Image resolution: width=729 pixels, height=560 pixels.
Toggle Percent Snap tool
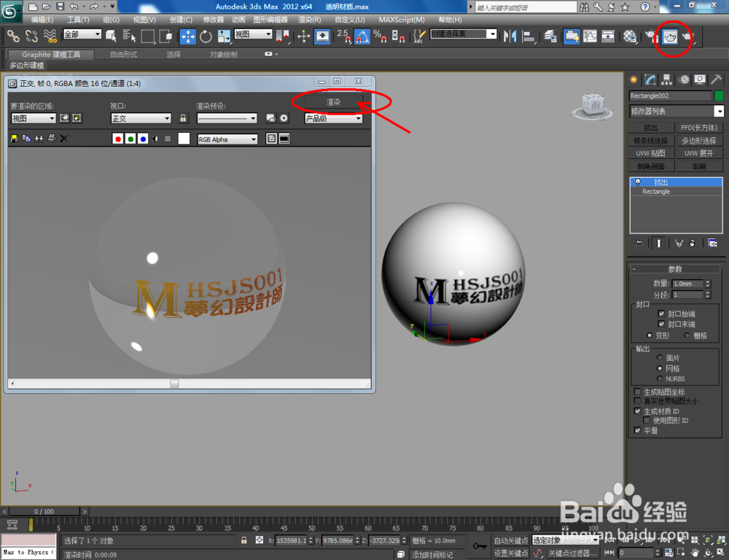click(380, 36)
